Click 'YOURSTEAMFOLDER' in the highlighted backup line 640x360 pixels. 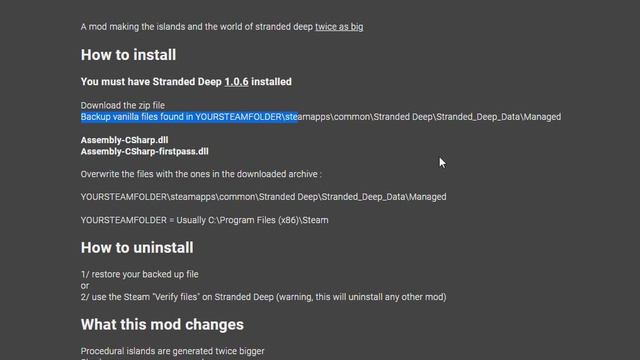click(x=238, y=117)
